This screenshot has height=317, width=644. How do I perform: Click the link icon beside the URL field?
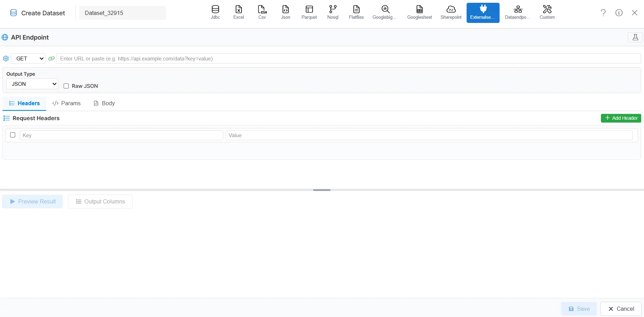[51, 58]
